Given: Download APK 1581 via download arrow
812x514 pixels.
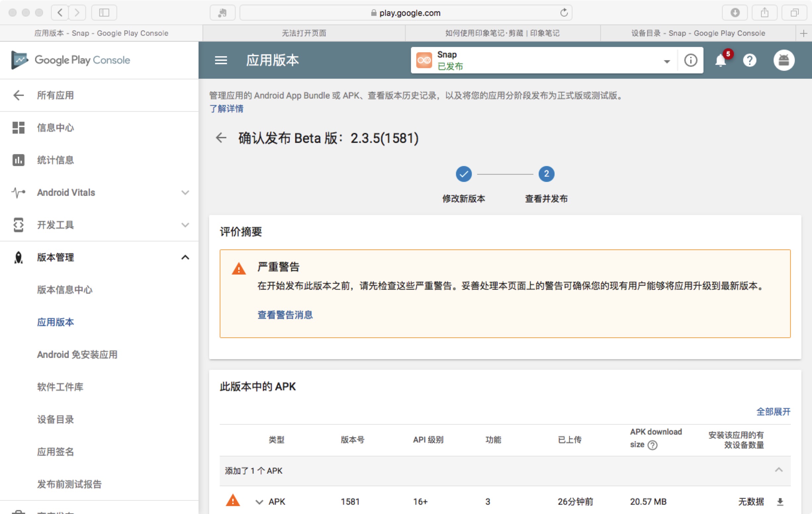Looking at the screenshot, I should (780, 502).
